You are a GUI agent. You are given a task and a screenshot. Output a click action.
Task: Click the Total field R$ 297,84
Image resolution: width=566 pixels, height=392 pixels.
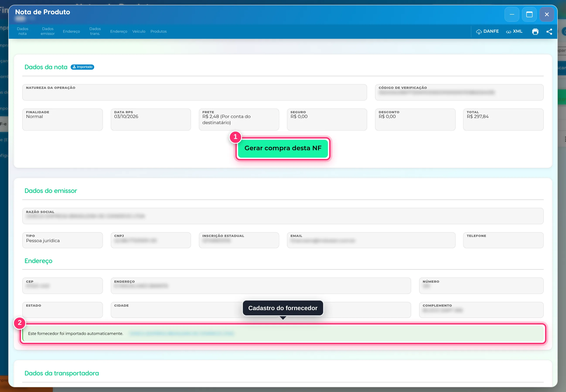click(503, 120)
